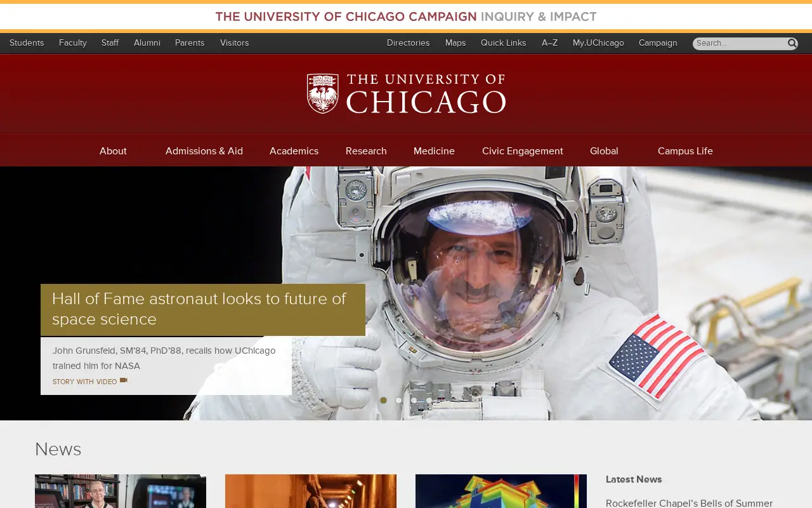Switch to the second carousel slide dot

pyautogui.click(x=398, y=400)
